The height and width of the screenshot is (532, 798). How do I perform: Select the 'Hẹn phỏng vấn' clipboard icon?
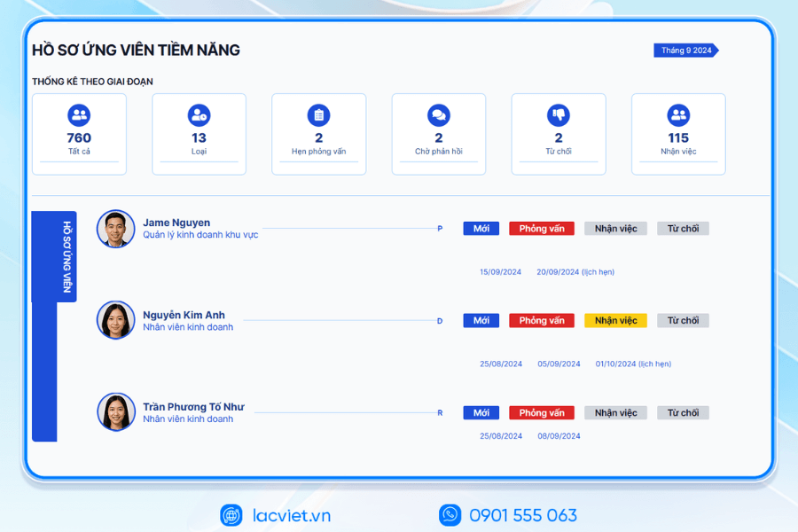tap(318, 115)
